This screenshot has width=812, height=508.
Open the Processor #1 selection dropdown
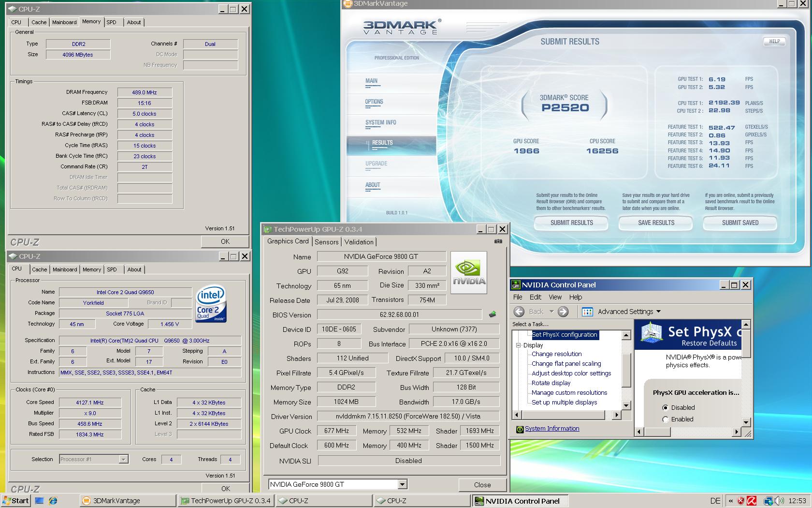(x=124, y=459)
